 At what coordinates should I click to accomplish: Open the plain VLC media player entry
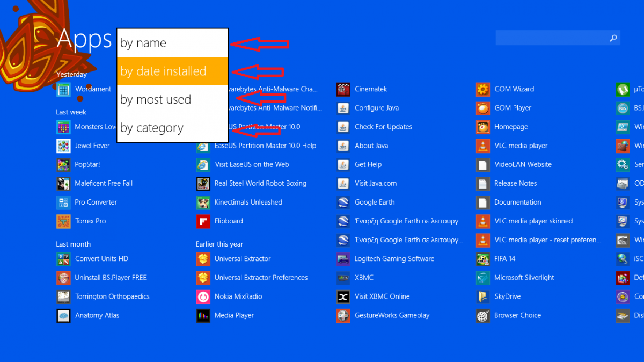pos(513,146)
